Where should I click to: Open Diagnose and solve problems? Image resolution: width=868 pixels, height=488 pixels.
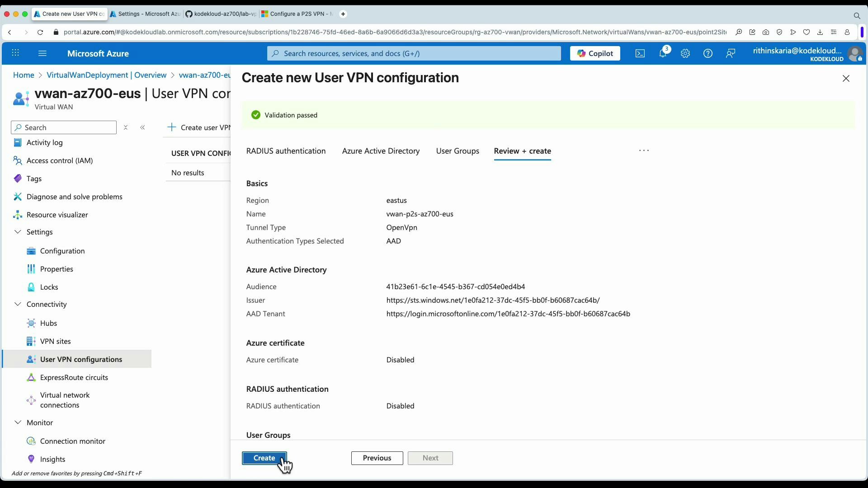[x=74, y=197]
